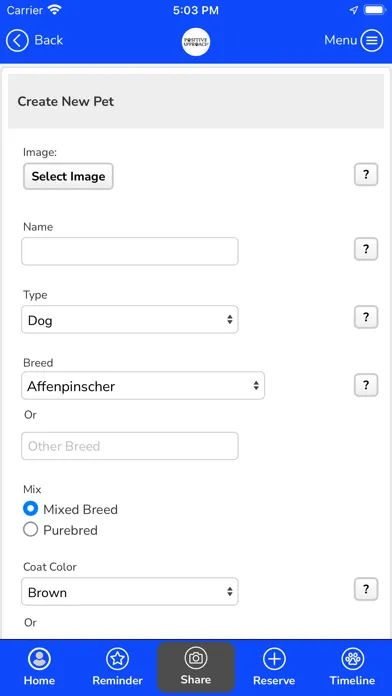The image size is (392, 696).
Task: Show help for the Name field
Action: click(x=366, y=249)
